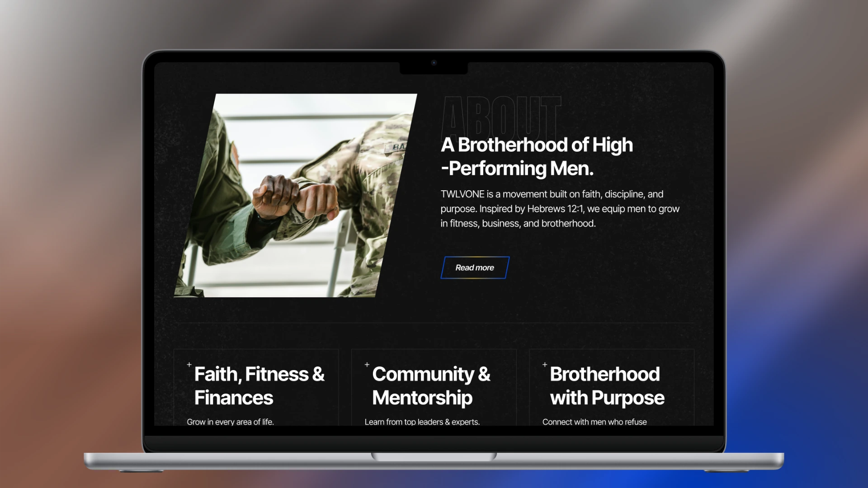Click 'in fitness, business, and brotherhood' line
This screenshot has height=488, width=868.
coord(518,224)
